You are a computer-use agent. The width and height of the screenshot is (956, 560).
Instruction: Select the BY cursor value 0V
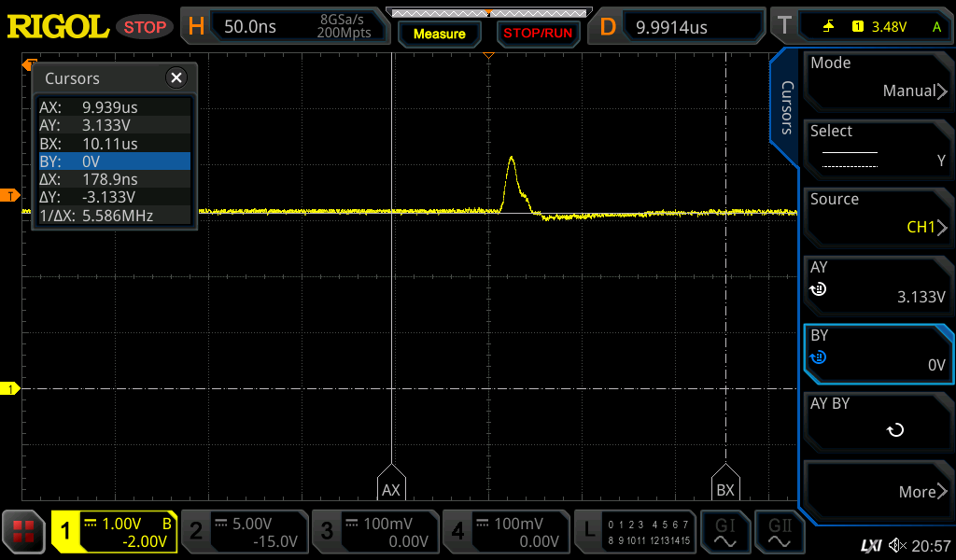(x=879, y=353)
